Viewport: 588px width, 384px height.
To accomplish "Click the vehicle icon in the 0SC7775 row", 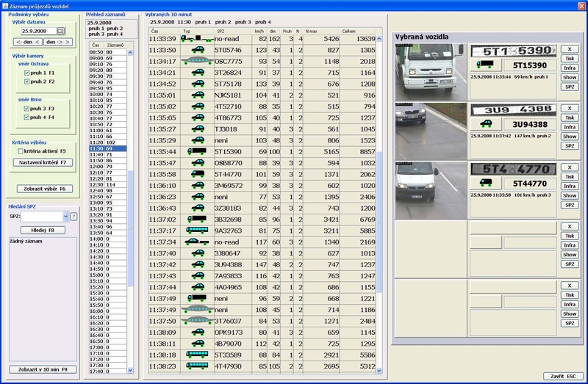I will tap(196, 61).
